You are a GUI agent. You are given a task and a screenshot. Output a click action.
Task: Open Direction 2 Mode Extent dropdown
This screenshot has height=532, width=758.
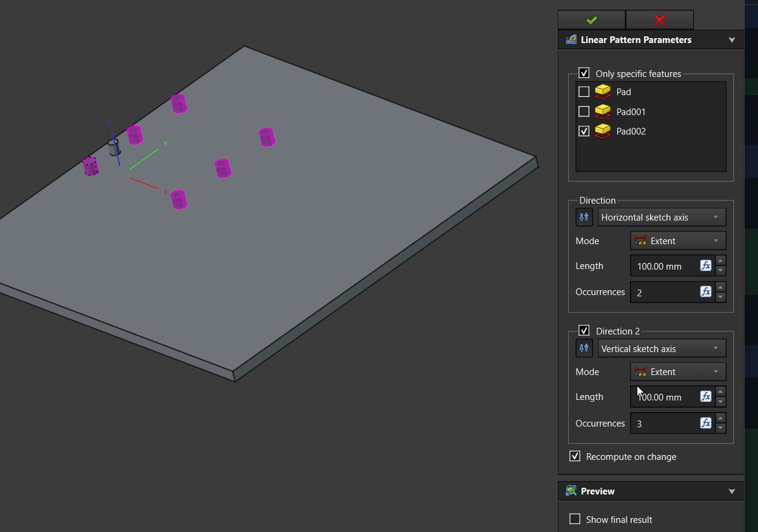677,372
